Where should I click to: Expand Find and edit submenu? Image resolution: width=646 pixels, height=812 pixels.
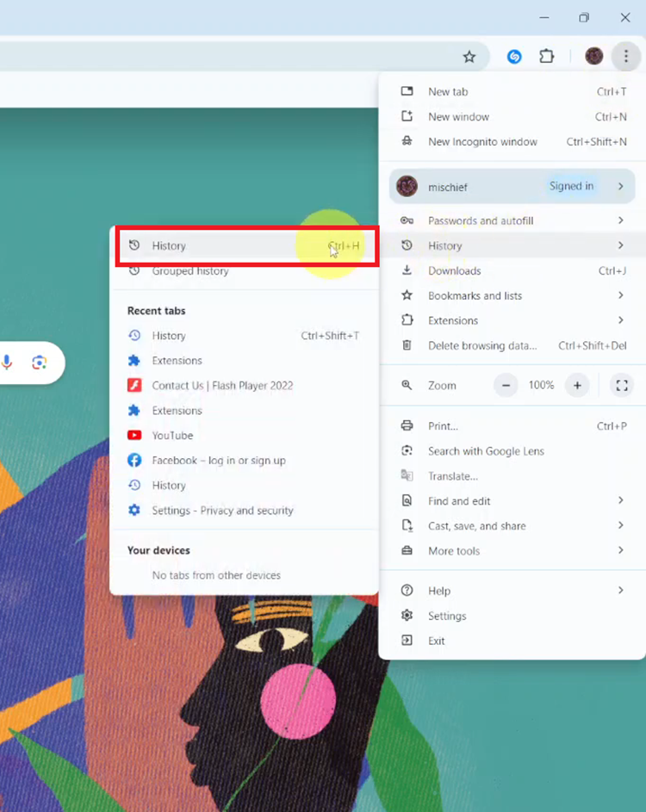[x=512, y=501]
